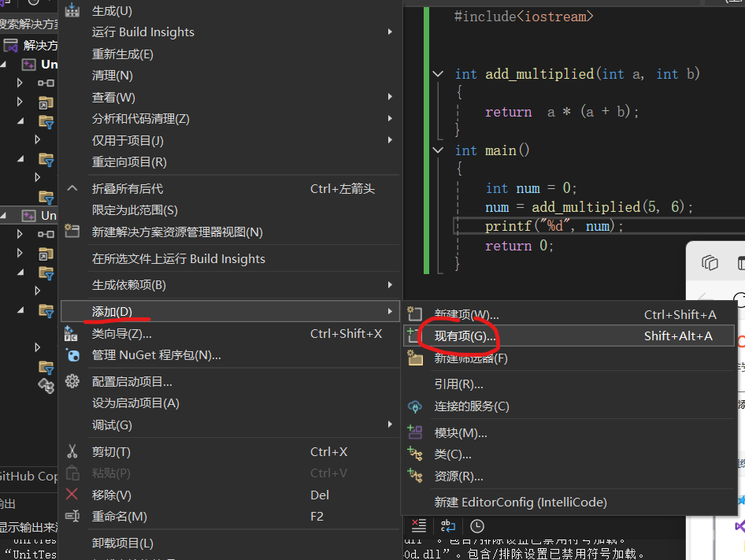Click the new item icon beside 新建项(W)
The width and height of the screenshot is (745, 560).
(414, 313)
